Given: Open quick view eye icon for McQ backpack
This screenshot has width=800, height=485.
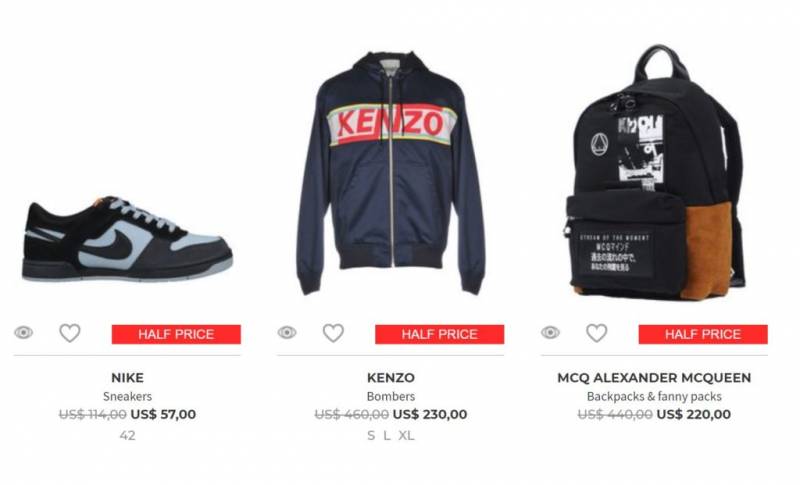Looking at the screenshot, I should point(550,333).
